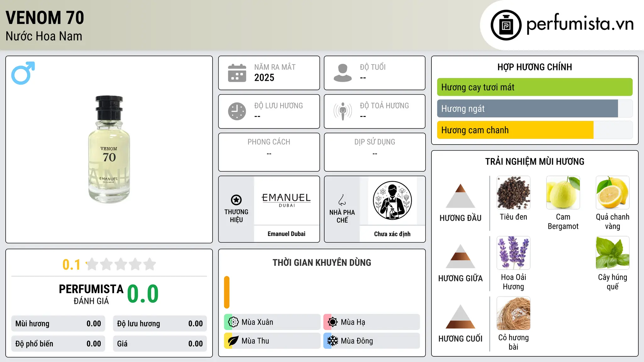Viewport: 644px width, 362px height.
Task: Click the perfumer illustration icon
Action: (x=392, y=200)
